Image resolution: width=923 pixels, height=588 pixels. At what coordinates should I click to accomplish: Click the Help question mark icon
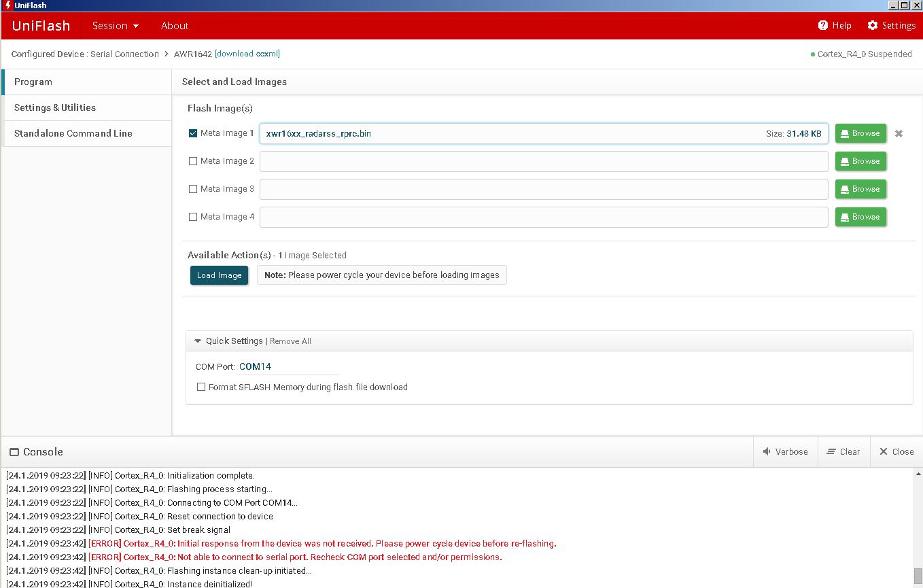click(x=823, y=25)
